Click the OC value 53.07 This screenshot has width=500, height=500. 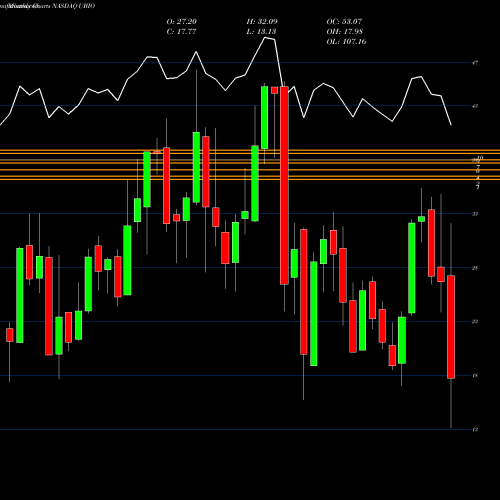(344, 22)
